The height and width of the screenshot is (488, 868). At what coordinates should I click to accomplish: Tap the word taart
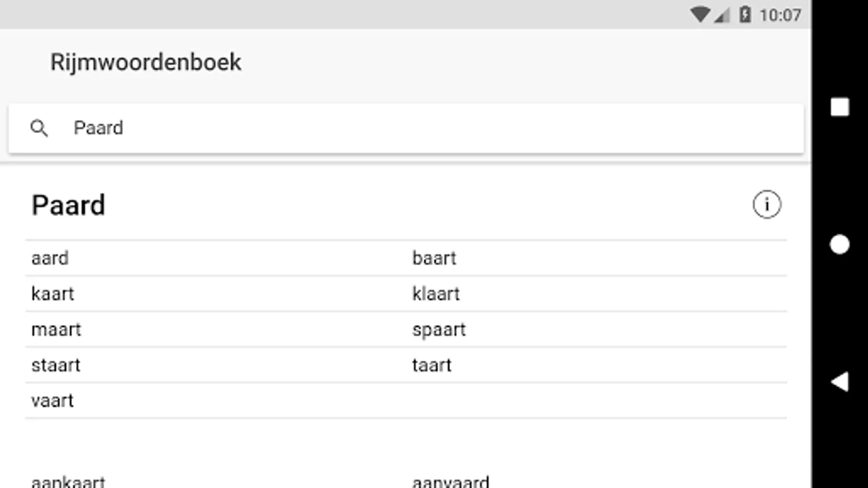coord(432,365)
